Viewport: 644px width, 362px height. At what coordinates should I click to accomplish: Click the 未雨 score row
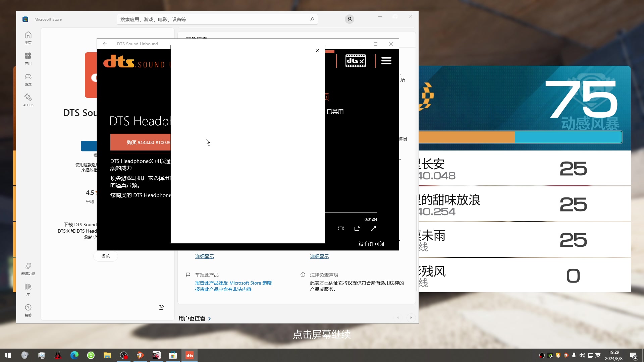pos(525,240)
